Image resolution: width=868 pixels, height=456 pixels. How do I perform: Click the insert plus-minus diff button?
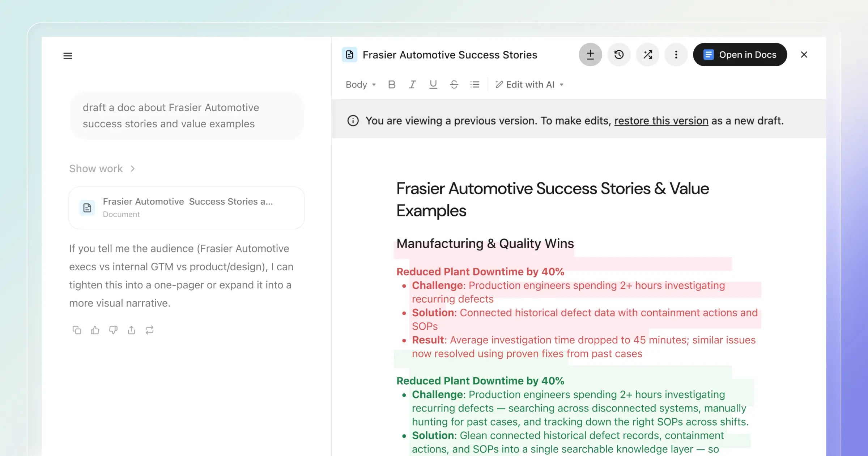[x=590, y=55]
